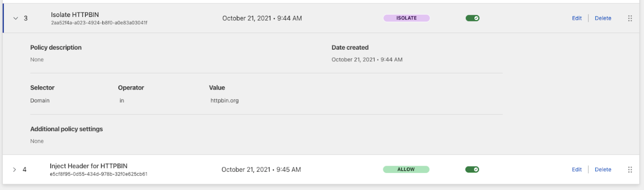
Task: Disable the Inject Header for HTTPBIN toggle
Action: coord(472,170)
